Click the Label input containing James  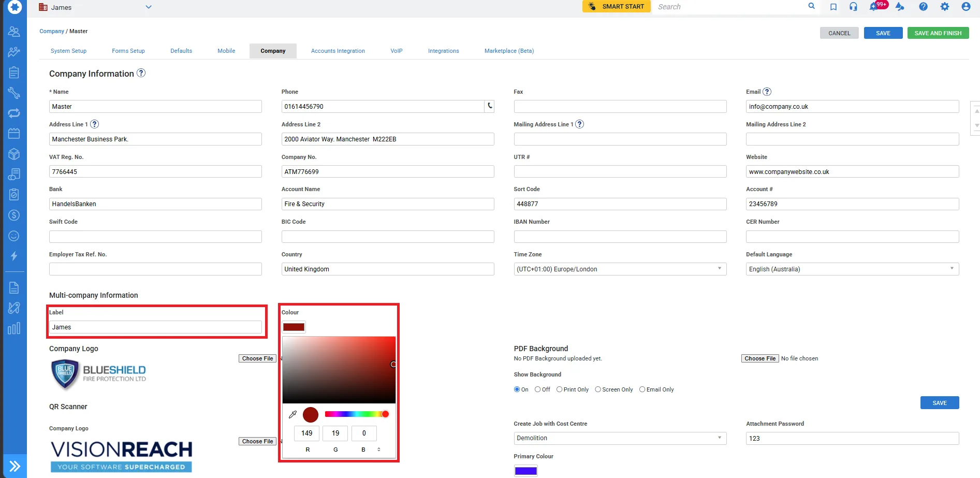(x=155, y=327)
